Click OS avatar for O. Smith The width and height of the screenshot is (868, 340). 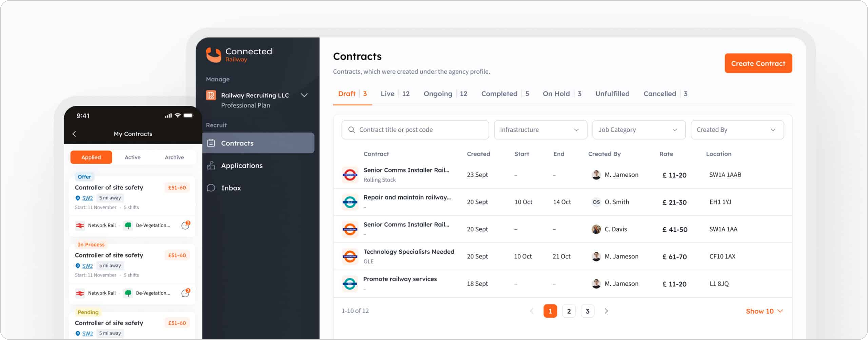[x=596, y=202]
